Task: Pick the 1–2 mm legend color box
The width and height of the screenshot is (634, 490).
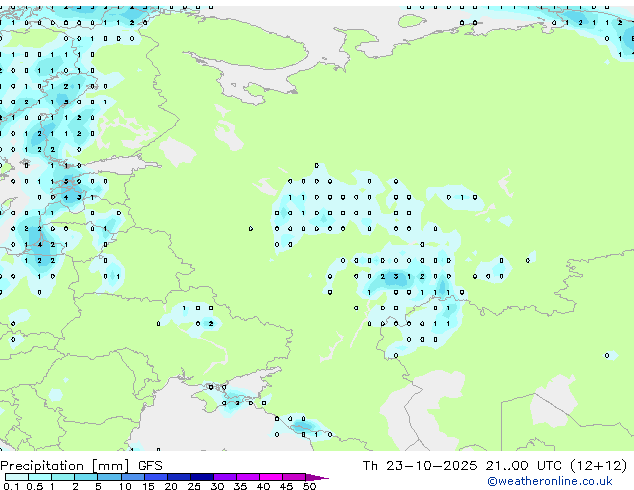Action: 63,477
